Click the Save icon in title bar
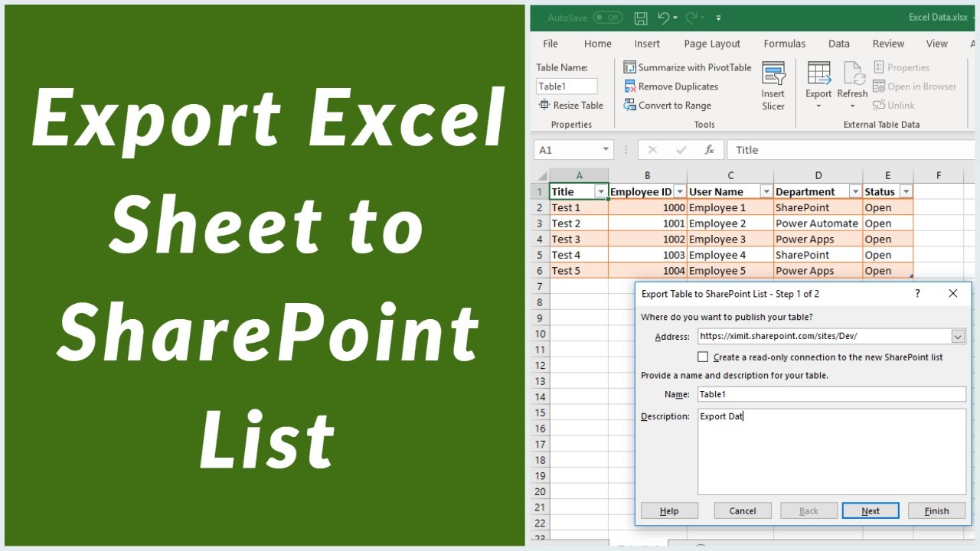The height and width of the screenshot is (551, 980). click(641, 18)
